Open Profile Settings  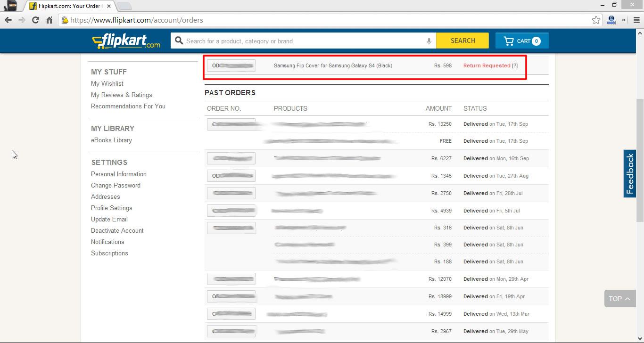pyautogui.click(x=112, y=208)
